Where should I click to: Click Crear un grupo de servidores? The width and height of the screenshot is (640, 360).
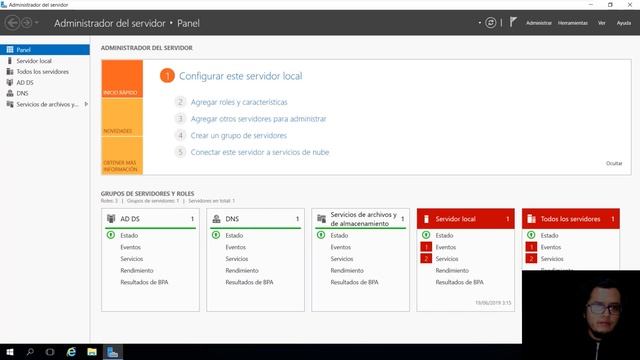(239, 136)
